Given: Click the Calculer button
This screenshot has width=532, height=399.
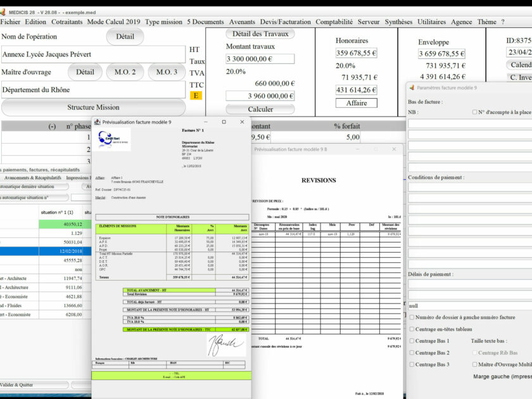Looking at the screenshot, I should click(260, 109).
